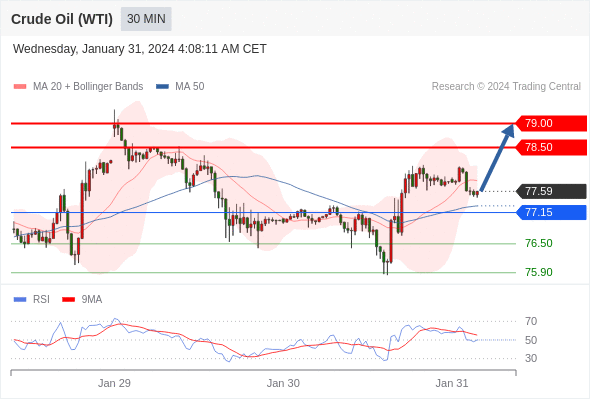The image size is (590, 400).
Task: Toggle the MA 50 legend entry
Action: (180, 87)
